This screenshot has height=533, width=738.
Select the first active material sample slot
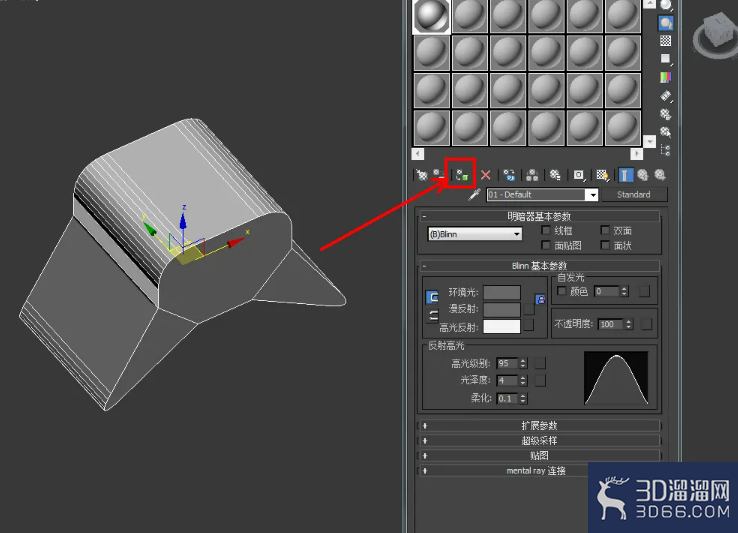tap(432, 16)
